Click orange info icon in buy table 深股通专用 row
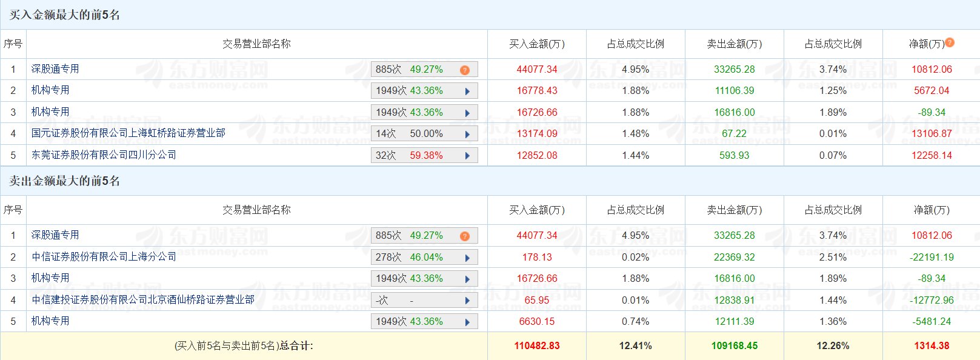The height and width of the screenshot is (360, 980). click(x=465, y=70)
